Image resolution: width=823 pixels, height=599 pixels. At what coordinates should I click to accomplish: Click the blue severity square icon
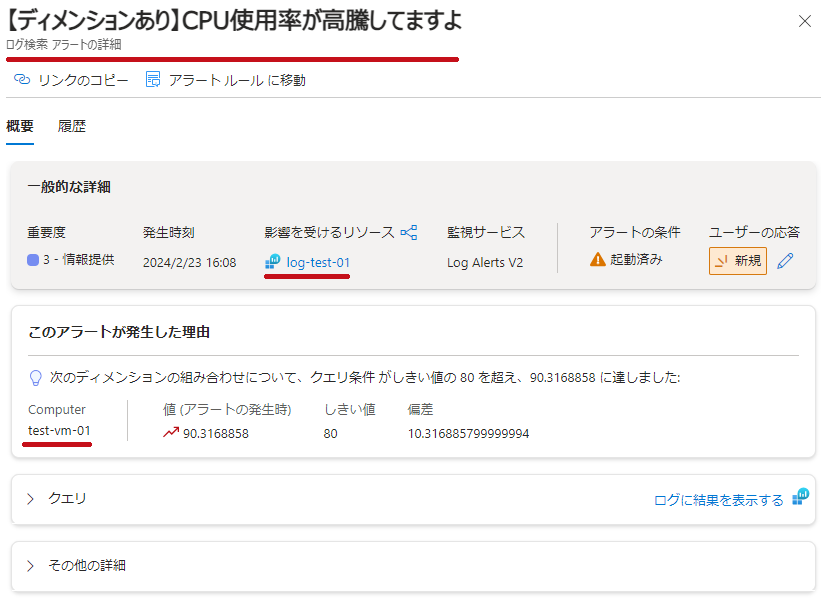pos(33,260)
